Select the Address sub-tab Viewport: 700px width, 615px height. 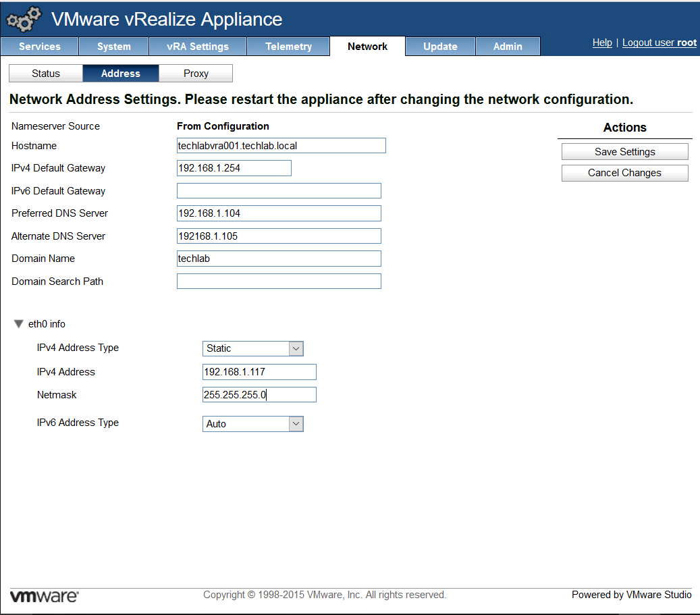(121, 73)
